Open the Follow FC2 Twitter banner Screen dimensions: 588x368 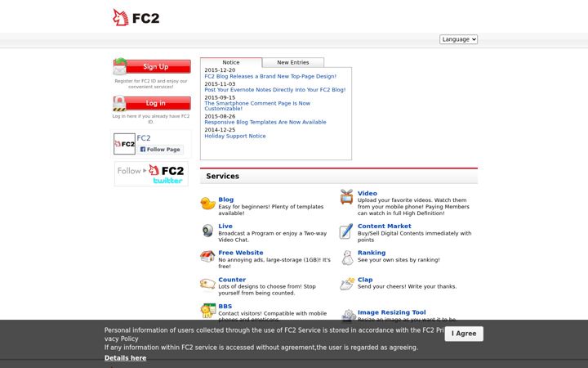coord(151,174)
